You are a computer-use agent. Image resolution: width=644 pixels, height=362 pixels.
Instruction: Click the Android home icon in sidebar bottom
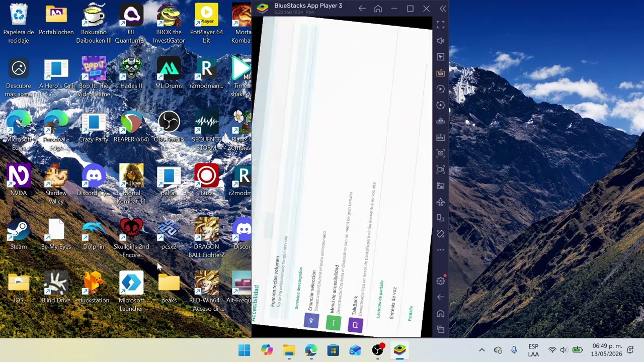[x=440, y=313]
